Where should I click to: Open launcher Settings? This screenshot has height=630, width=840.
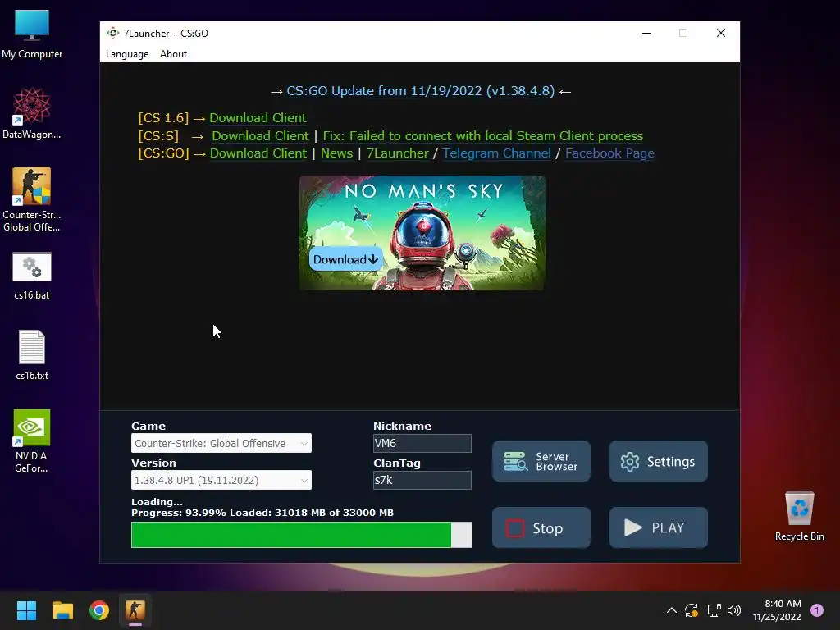pyautogui.click(x=659, y=461)
